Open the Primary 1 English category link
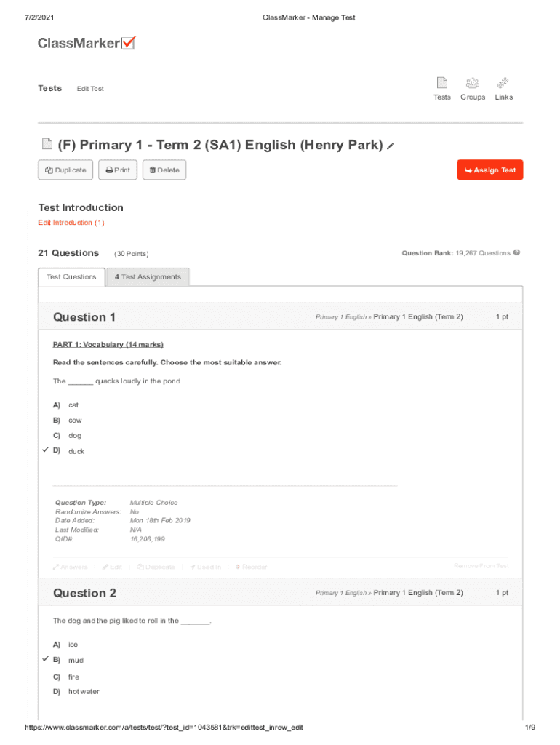 click(x=340, y=317)
